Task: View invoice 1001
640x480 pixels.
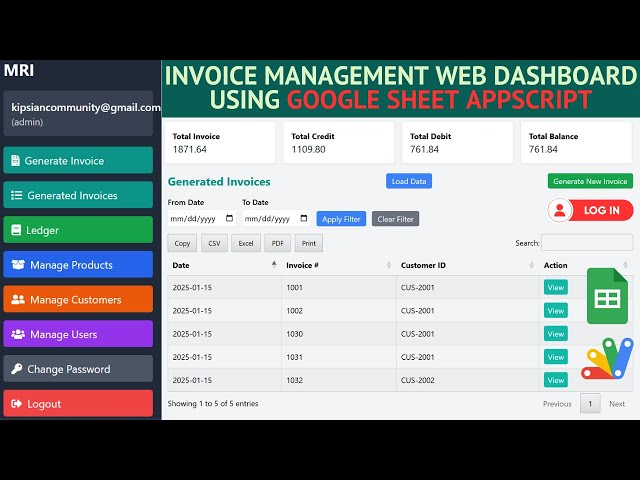Action: pyautogui.click(x=556, y=287)
